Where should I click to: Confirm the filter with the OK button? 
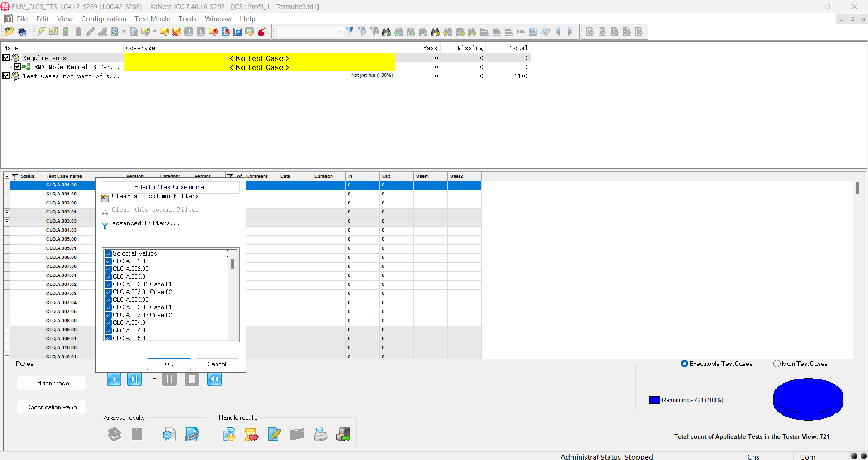169,364
